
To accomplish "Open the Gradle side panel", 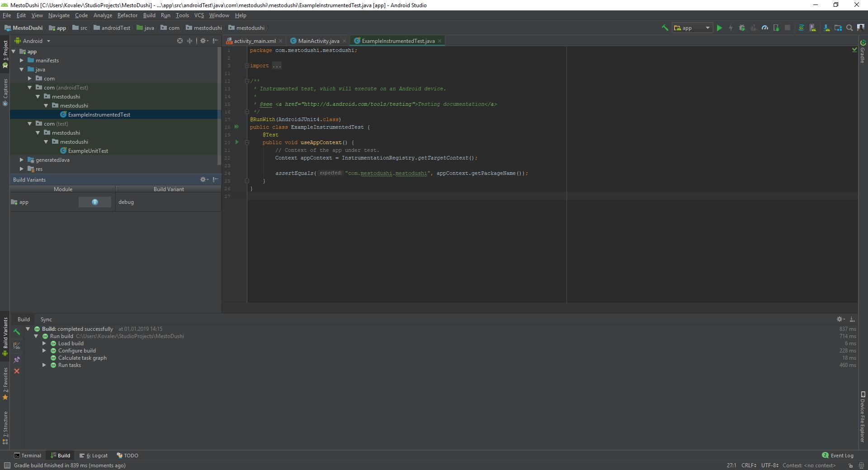I will point(863,52).
